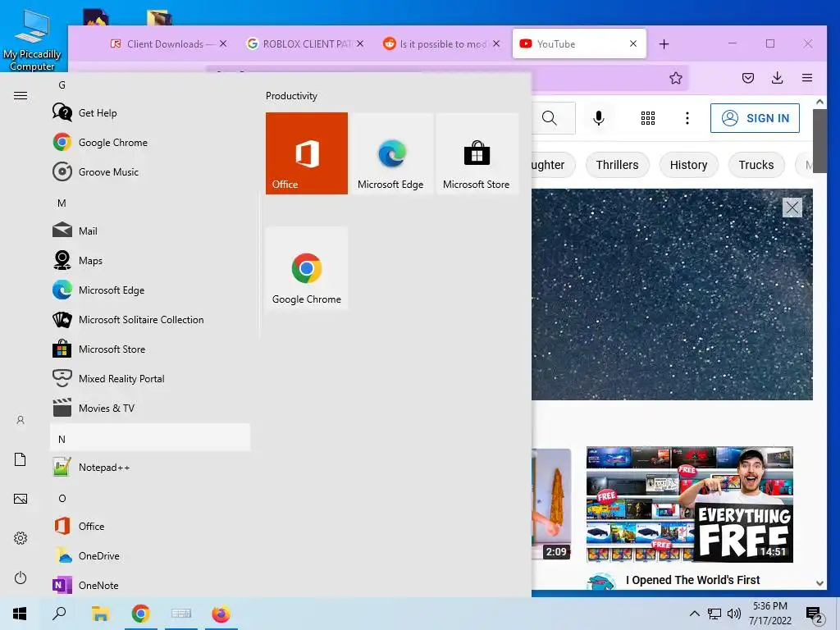This screenshot has height=630, width=840.
Task: Open the notification center icon
Action: pos(815,615)
